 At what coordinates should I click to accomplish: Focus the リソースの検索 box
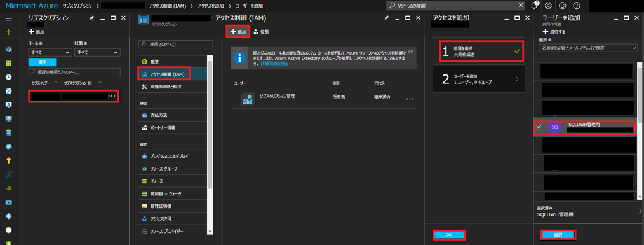456,5
